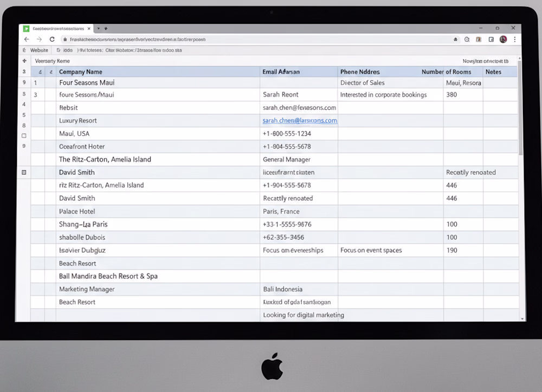Click the +33-1-5555-9676 phone cell
The width and height of the screenshot is (542, 392).
pos(299,225)
